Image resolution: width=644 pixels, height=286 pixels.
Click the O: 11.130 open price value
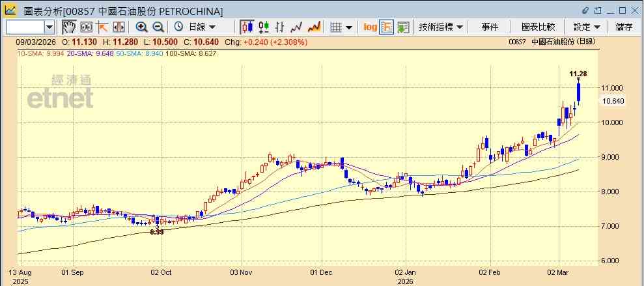(x=79, y=42)
